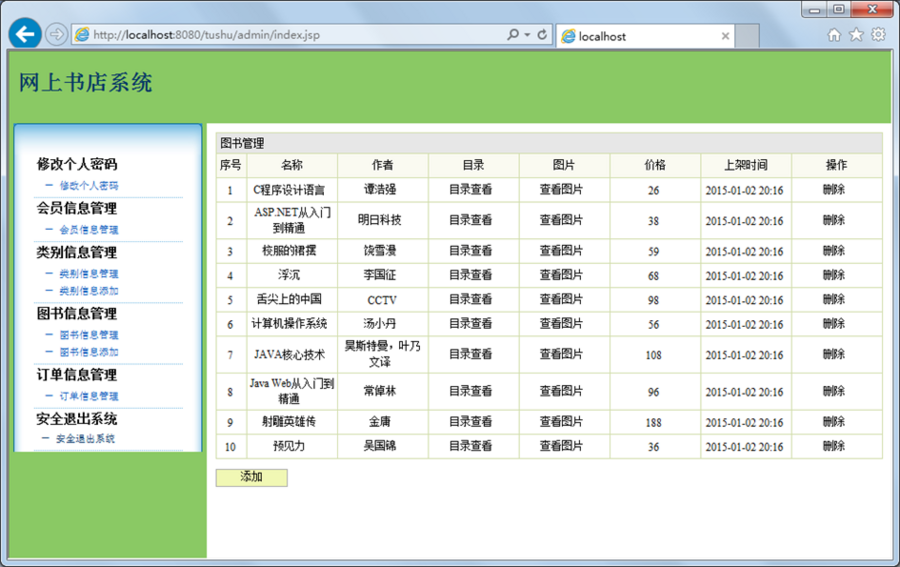Click the 价格 column header
This screenshot has width=900, height=567.
pyautogui.click(x=655, y=165)
